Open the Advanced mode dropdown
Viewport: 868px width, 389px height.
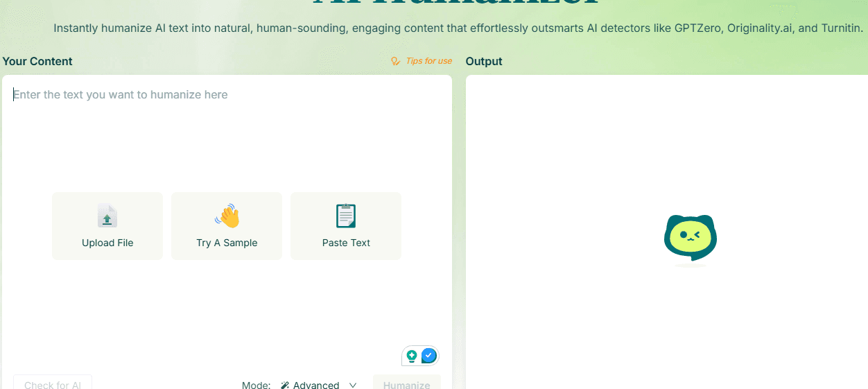(319, 385)
